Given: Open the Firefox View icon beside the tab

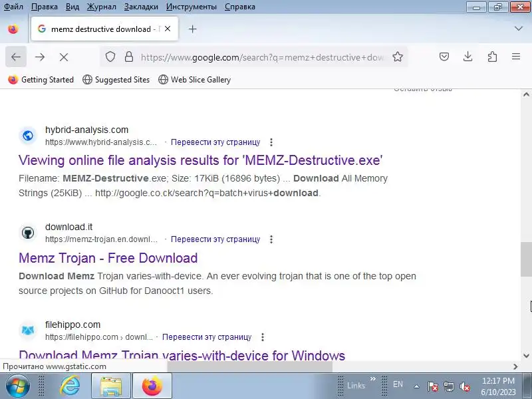Looking at the screenshot, I should click(x=13, y=29).
